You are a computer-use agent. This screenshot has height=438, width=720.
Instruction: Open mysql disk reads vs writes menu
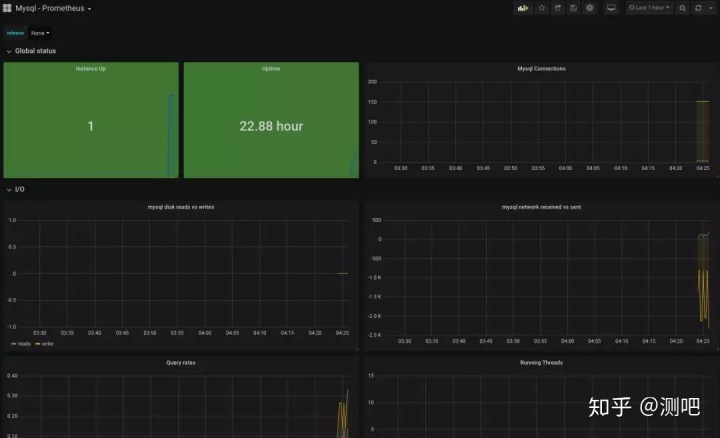coord(180,207)
